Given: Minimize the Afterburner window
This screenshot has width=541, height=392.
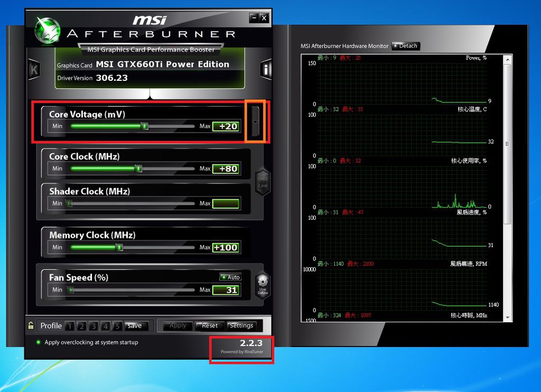Looking at the screenshot, I should (x=254, y=17).
